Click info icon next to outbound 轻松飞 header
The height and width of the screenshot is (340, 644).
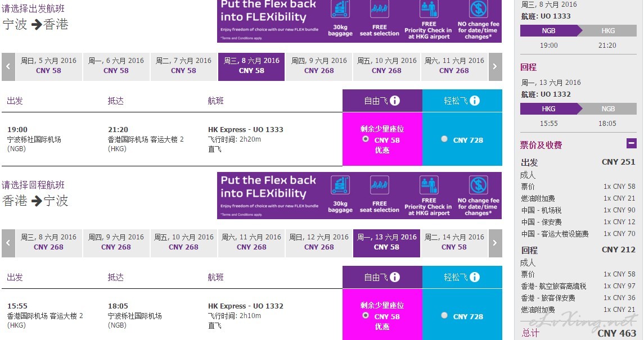pos(474,101)
